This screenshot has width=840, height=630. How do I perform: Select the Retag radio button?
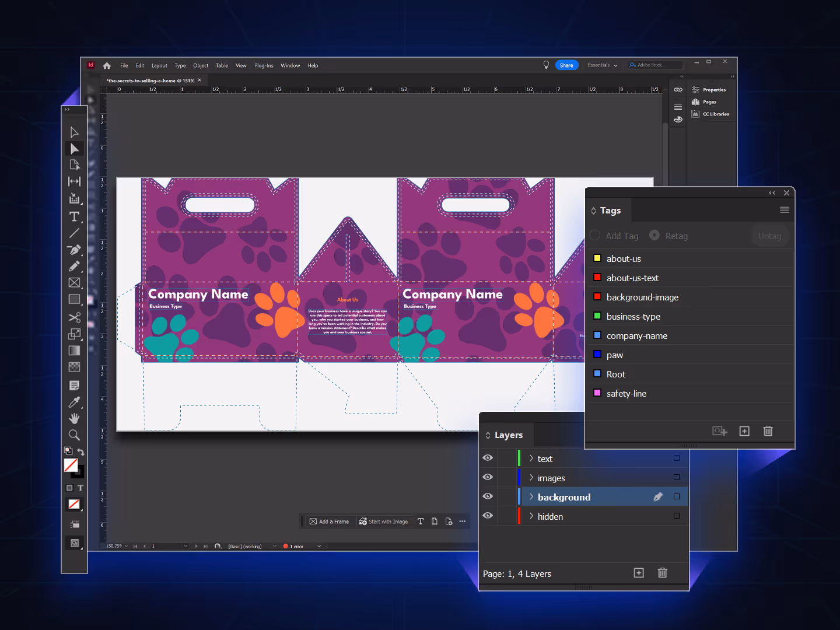[654, 236]
